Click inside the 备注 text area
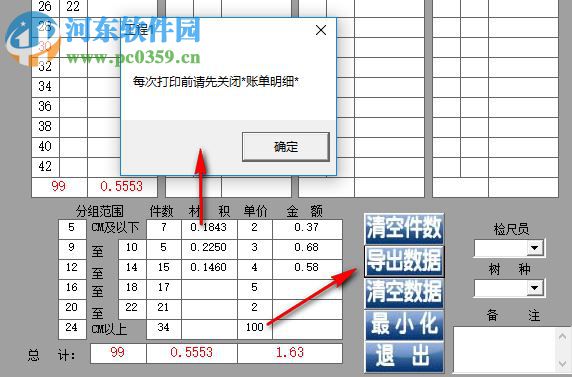 (505, 350)
